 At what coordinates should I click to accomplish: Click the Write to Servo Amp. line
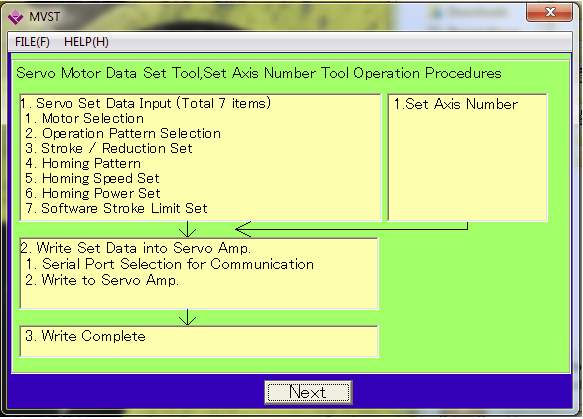click(x=102, y=280)
